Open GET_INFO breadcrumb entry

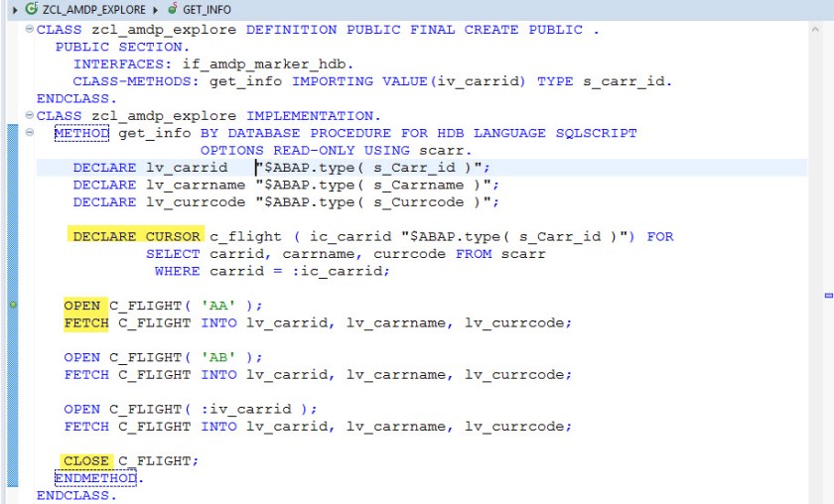click(x=207, y=10)
